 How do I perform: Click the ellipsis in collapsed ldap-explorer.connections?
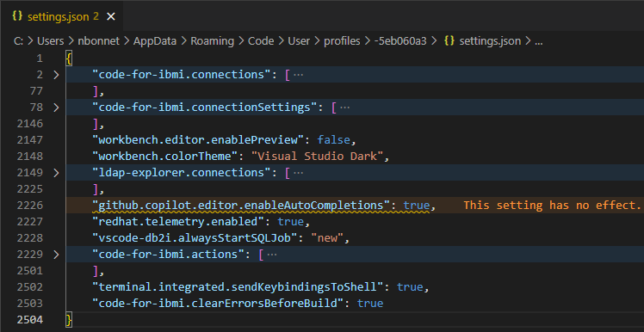298,173
